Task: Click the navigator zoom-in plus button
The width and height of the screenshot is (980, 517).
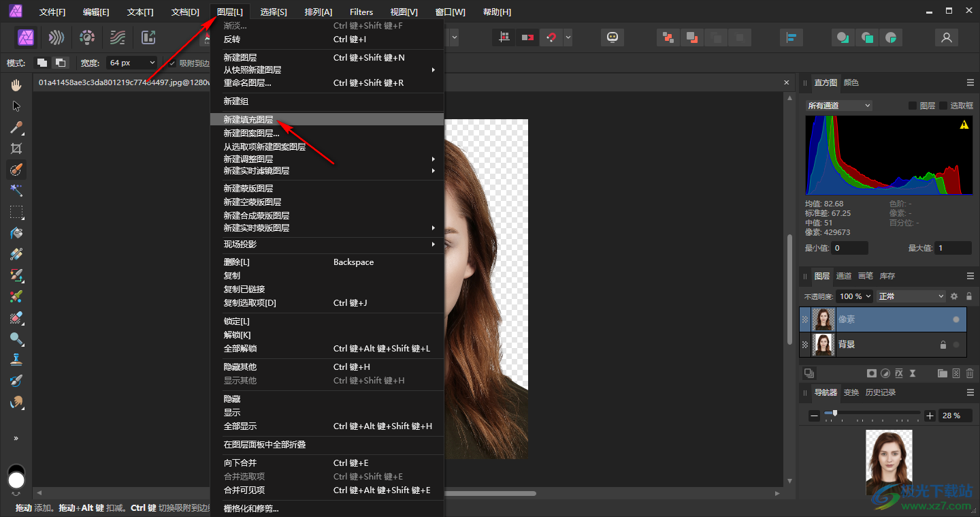Action: pos(930,416)
